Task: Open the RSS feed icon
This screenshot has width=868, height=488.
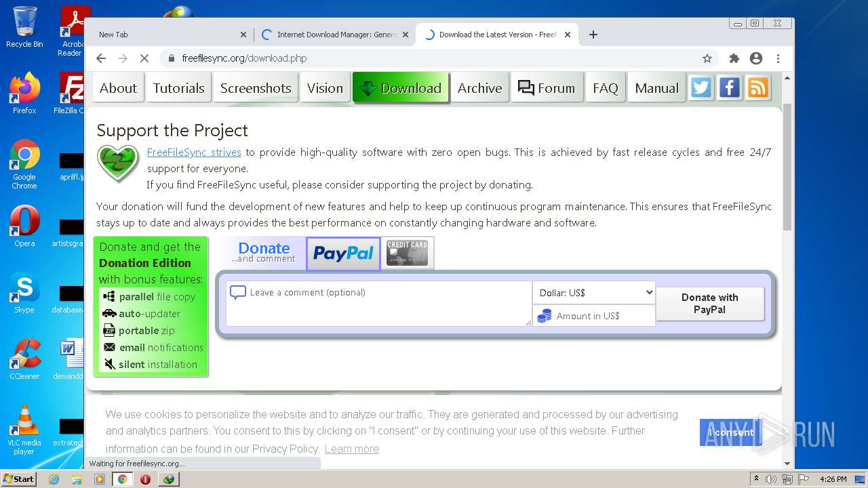Action: pyautogui.click(x=758, y=88)
